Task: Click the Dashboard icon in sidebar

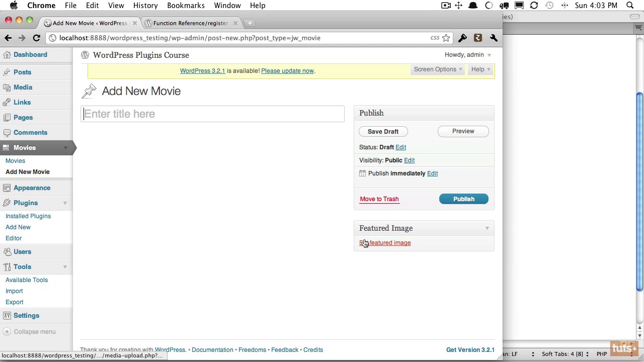Action: 6,55
